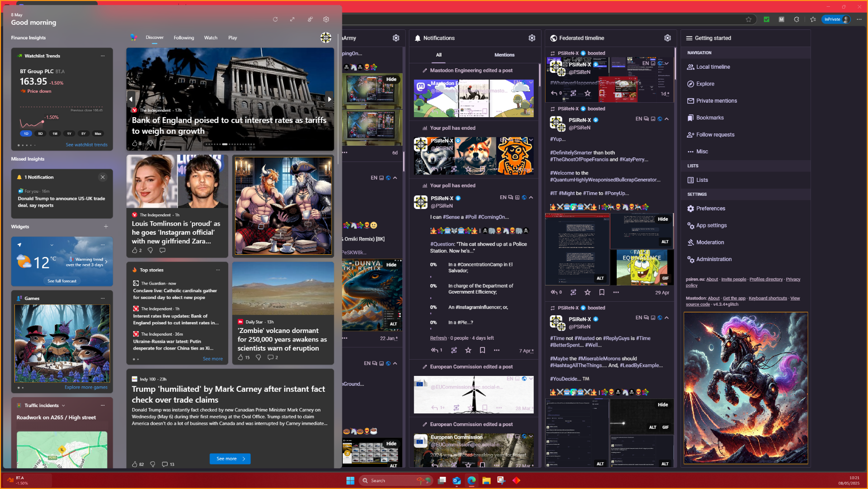The width and height of the screenshot is (868, 489).
Task: Open Lists in navigation panel
Action: click(x=702, y=180)
